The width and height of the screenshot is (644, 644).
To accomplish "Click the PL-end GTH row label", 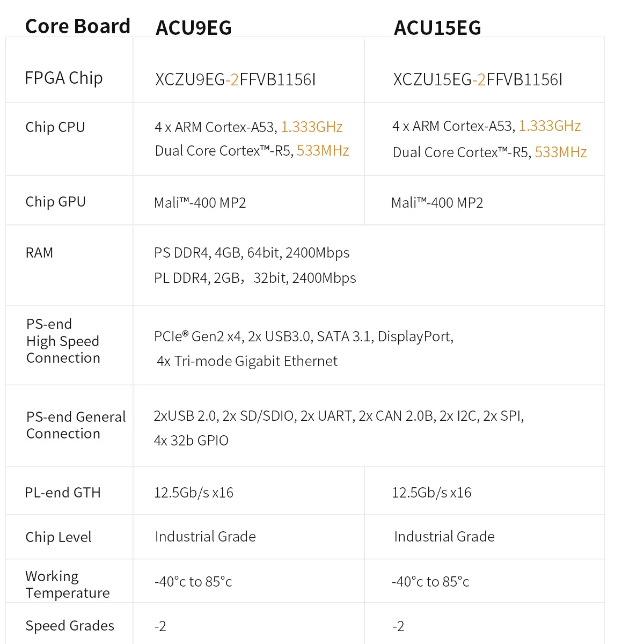I will pos(63,493).
